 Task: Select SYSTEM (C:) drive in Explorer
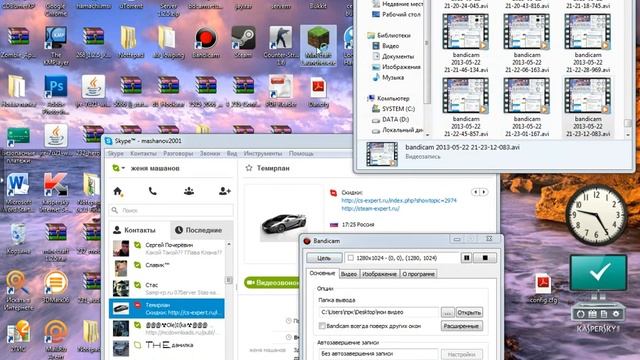click(x=393, y=109)
